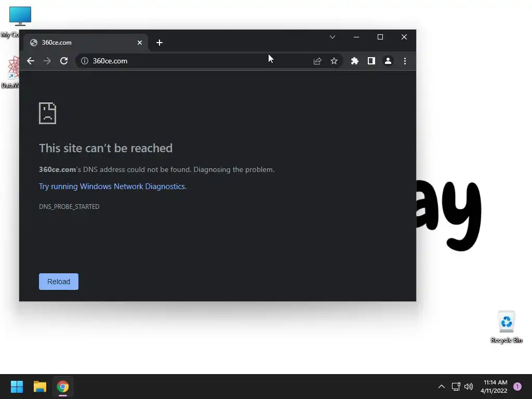Select the Recycle Bin desktop icon
Image resolution: width=532 pixels, height=399 pixels.
tap(507, 327)
